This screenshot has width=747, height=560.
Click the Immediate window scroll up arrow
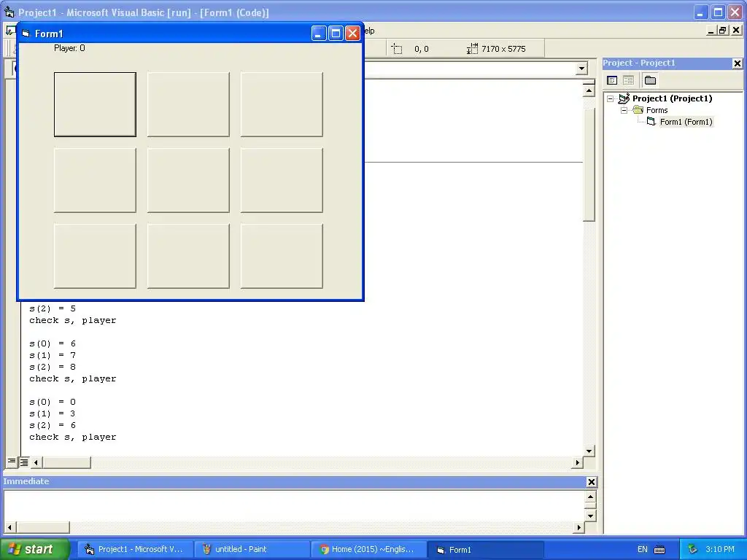(x=589, y=497)
